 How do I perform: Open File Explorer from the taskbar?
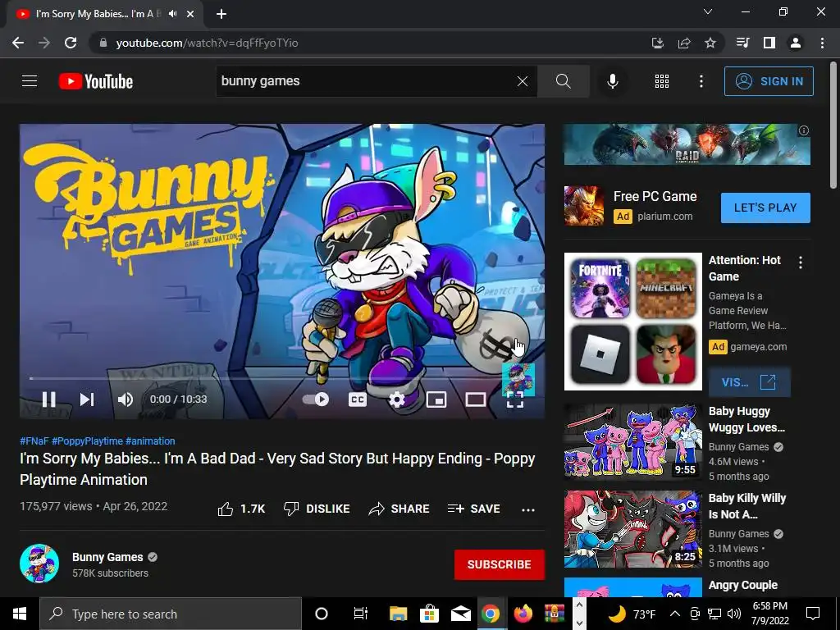pyautogui.click(x=398, y=614)
